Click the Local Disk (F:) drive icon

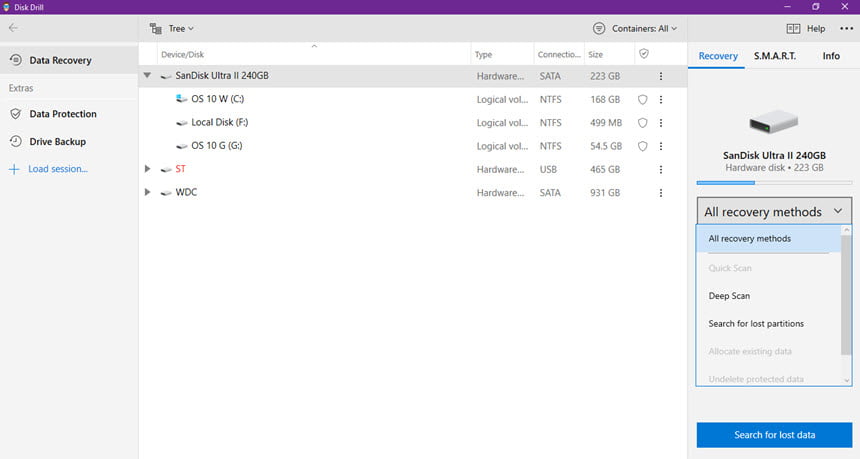tap(182, 123)
